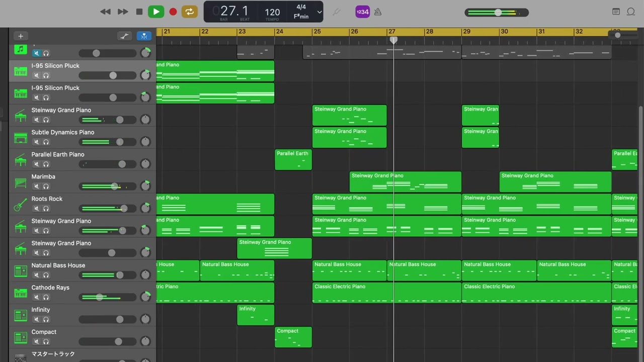Adjust the Marimba track volume slider
Viewport: 644px width, 362px height.
pos(108,187)
